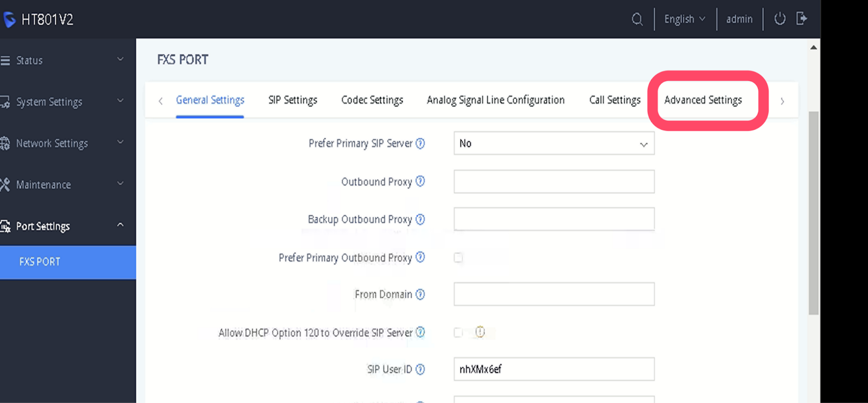Click the warning icon beside DHCP Option 120

click(x=480, y=332)
